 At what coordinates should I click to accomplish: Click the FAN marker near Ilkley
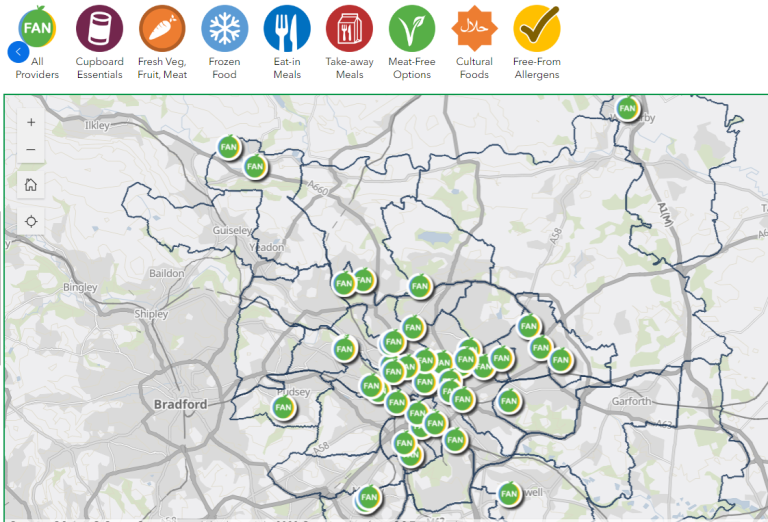[x=230, y=147]
